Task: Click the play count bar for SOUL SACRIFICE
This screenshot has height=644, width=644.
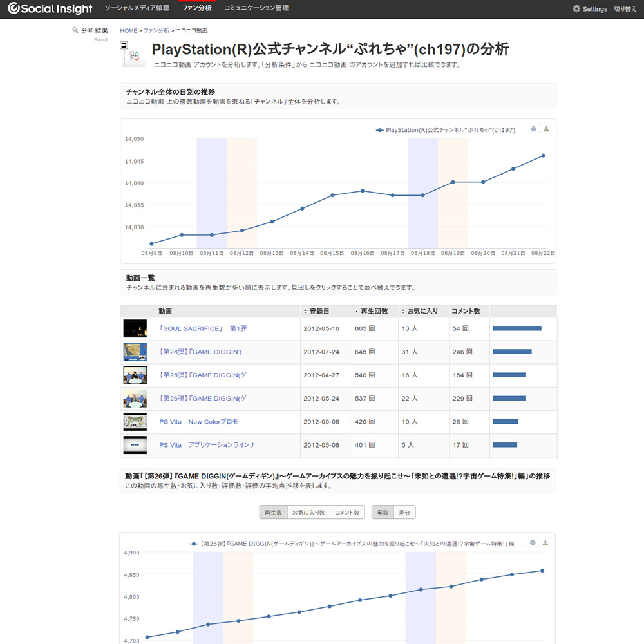Action: tap(517, 328)
